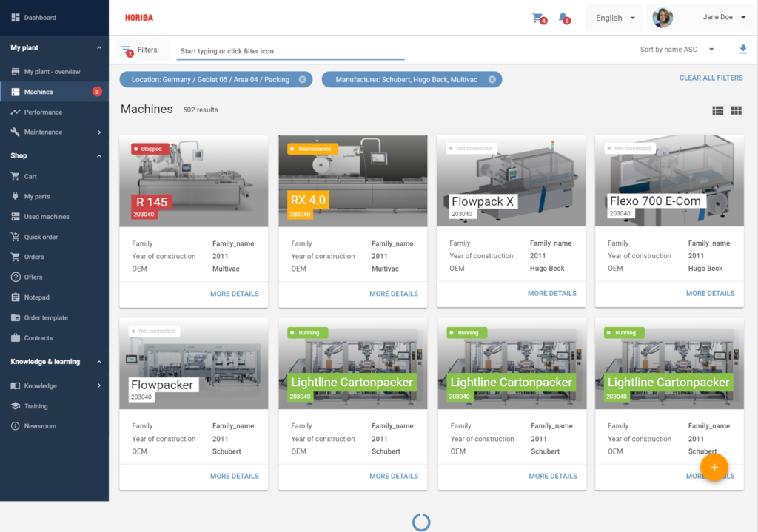Click the Performance chart icon
The width and height of the screenshot is (758, 532).
(16, 112)
